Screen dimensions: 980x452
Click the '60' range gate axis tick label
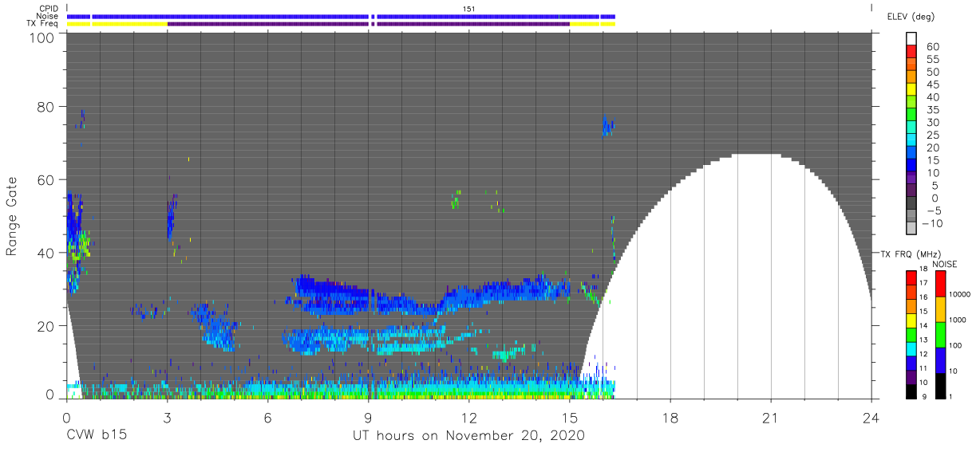coord(47,179)
